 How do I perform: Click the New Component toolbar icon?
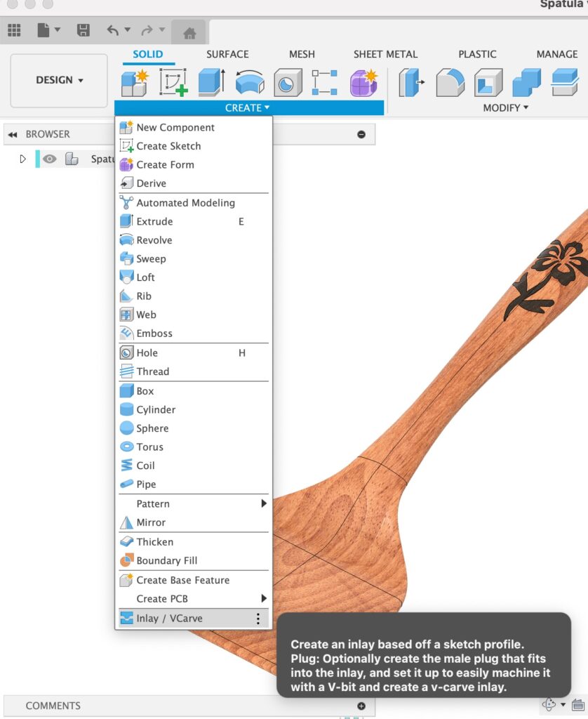133,82
